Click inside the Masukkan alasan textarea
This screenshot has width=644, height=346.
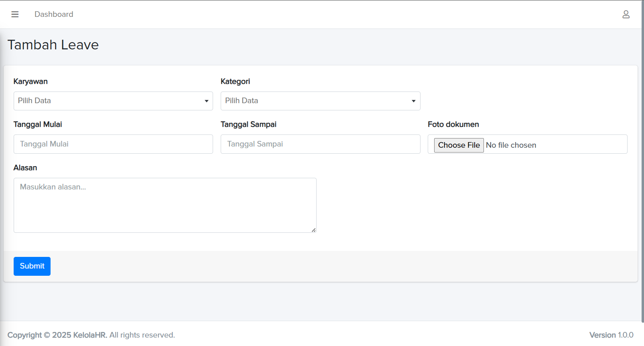[x=165, y=205]
